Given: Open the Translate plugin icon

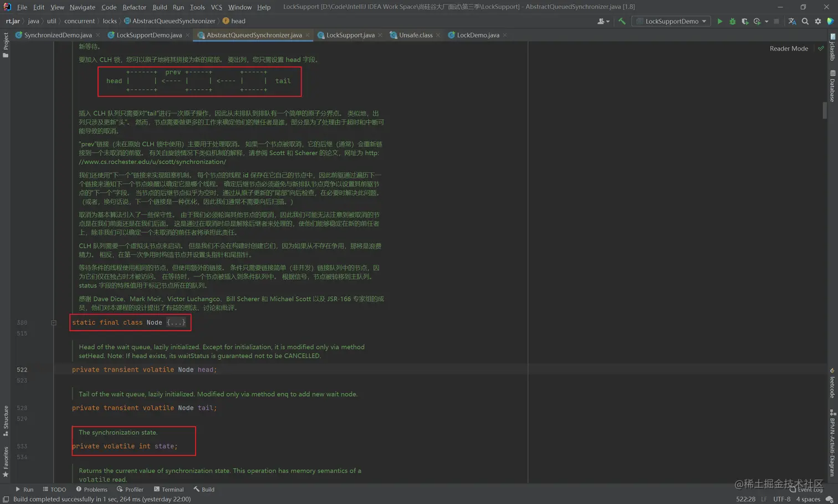Looking at the screenshot, I should tap(792, 21).
